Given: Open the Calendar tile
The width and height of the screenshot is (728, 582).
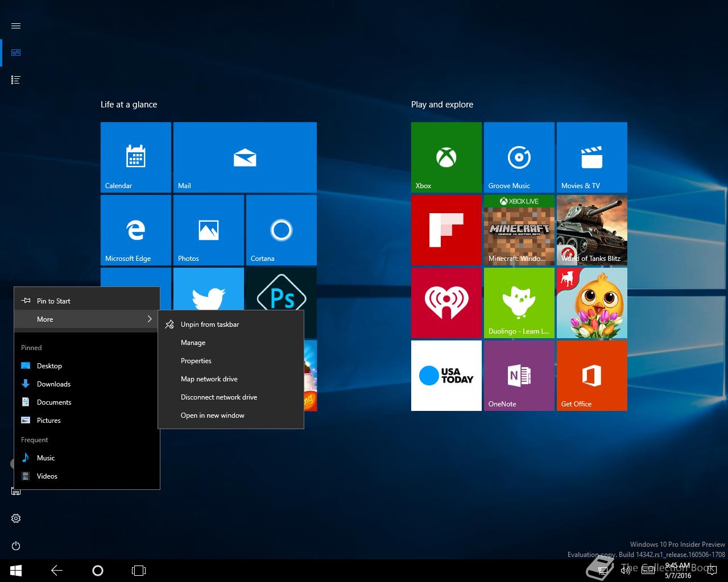Looking at the screenshot, I should 136,157.
